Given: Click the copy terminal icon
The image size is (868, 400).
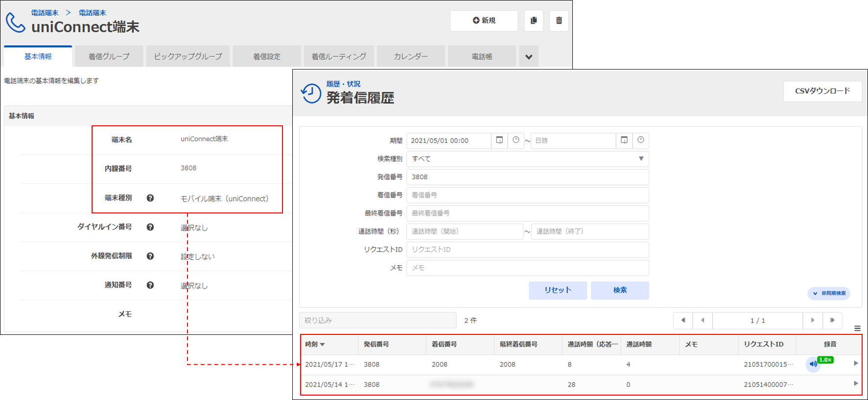Looking at the screenshot, I should (x=534, y=21).
